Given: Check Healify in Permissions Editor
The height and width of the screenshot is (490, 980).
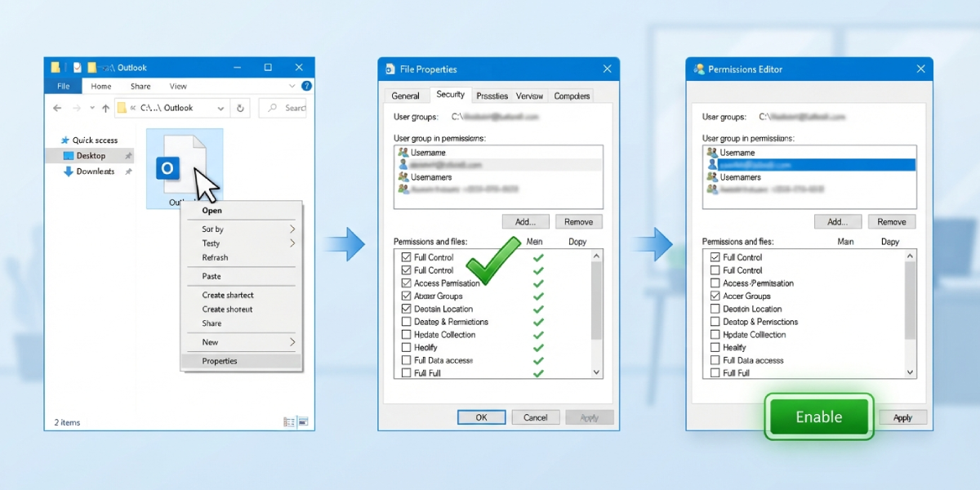Looking at the screenshot, I should 715,347.
